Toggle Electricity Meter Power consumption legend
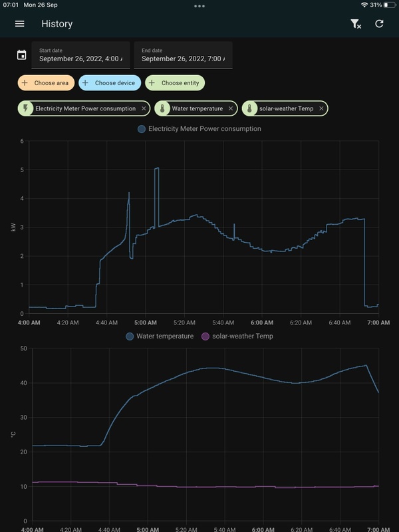Image resolution: width=399 pixels, height=532 pixels. coord(199,129)
